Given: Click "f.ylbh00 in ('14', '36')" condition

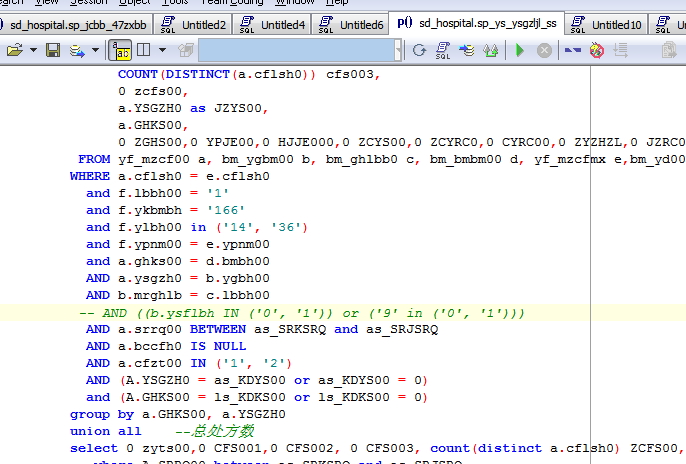Looking at the screenshot, I should pos(213,227).
